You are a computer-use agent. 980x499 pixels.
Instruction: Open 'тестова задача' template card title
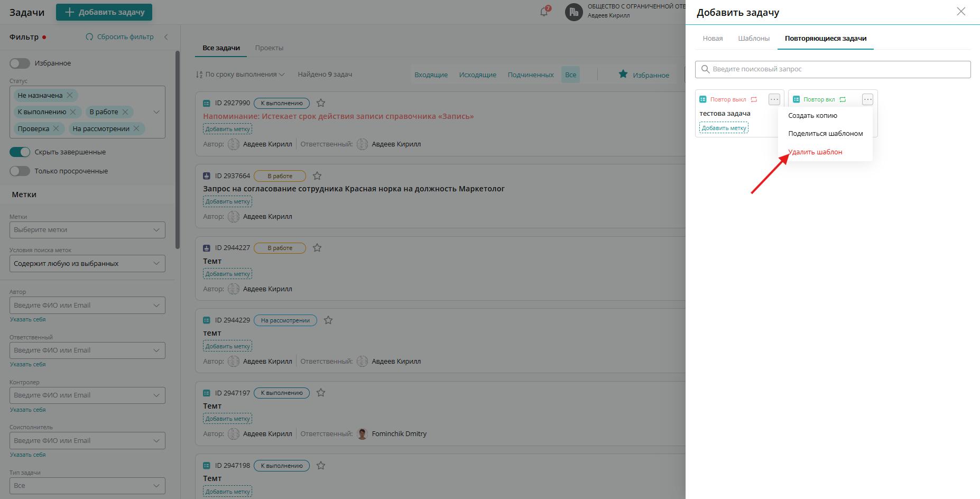pyautogui.click(x=725, y=114)
